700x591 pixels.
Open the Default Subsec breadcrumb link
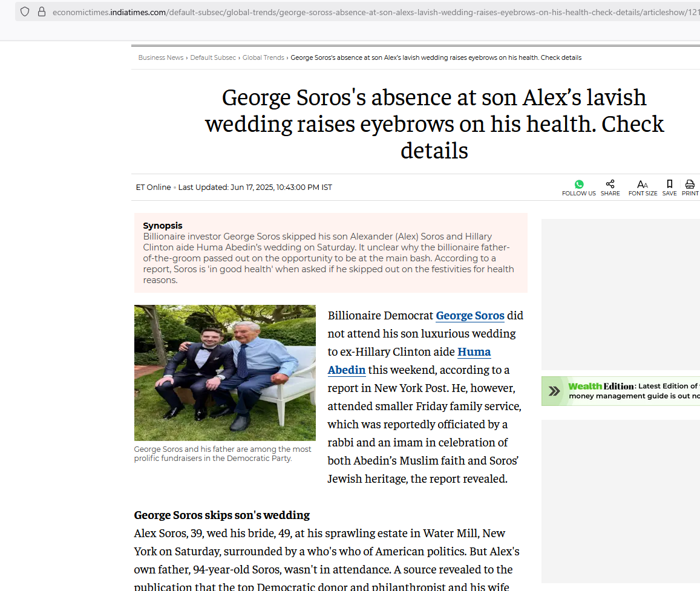pyautogui.click(x=213, y=57)
